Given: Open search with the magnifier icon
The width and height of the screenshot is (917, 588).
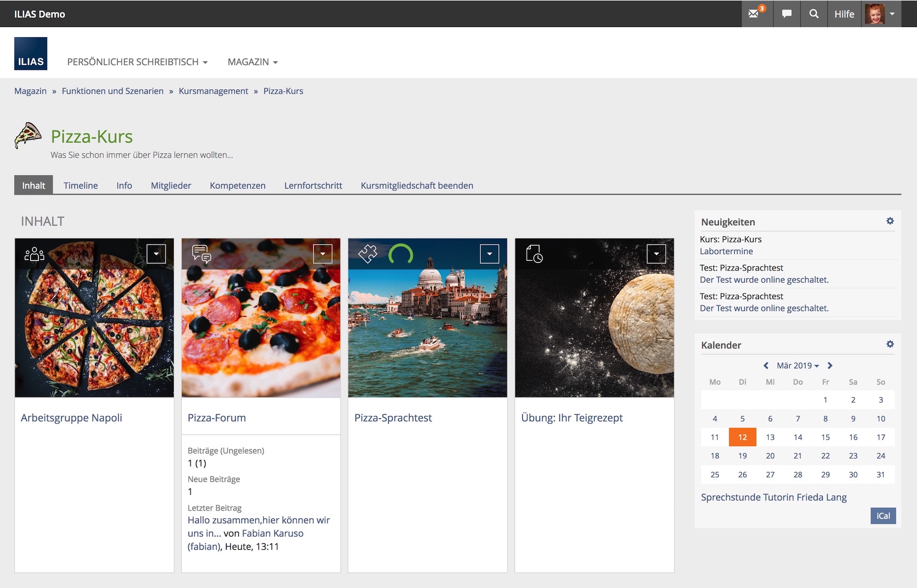Looking at the screenshot, I should [814, 14].
